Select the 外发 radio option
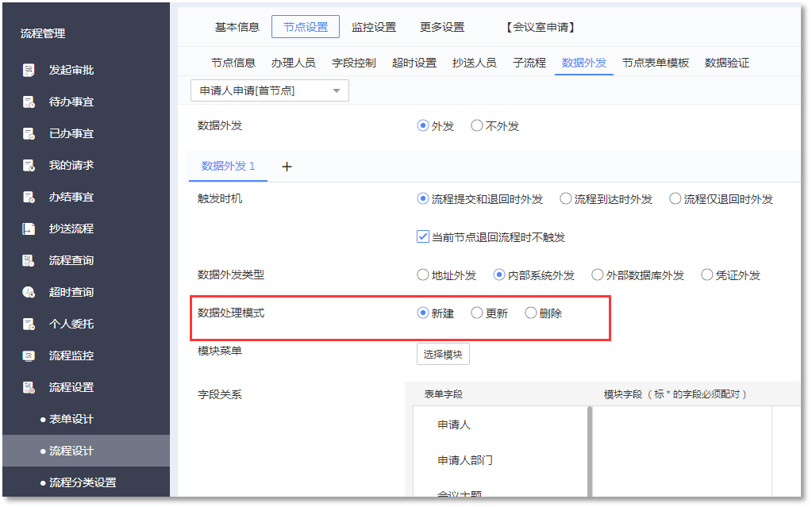The height and width of the screenshot is (507, 812). (x=422, y=126)
